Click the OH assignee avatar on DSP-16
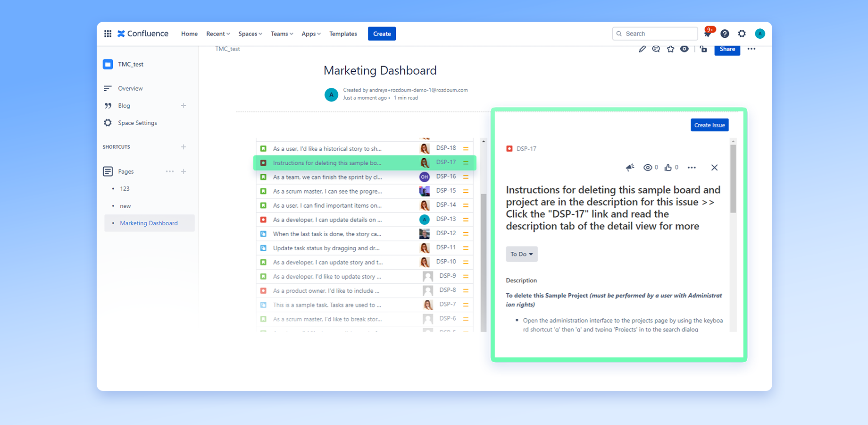The image size is (868, 425). (x=425, y=177)
